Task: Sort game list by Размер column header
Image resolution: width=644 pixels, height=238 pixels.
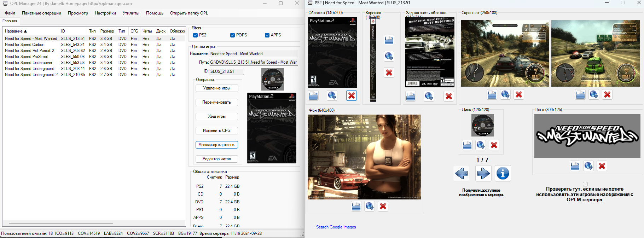Action: pyautogui.click(x=107, y=31)
